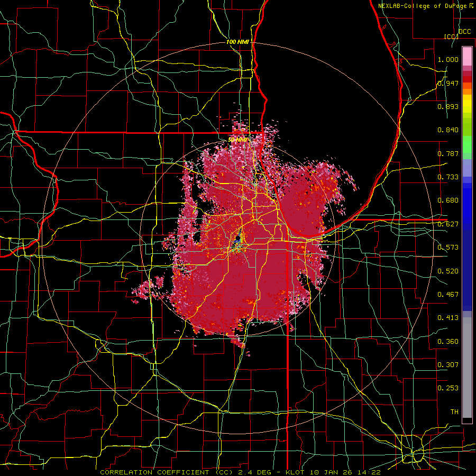
Task: Click the KLOT radar site center point
Action: 237,238
